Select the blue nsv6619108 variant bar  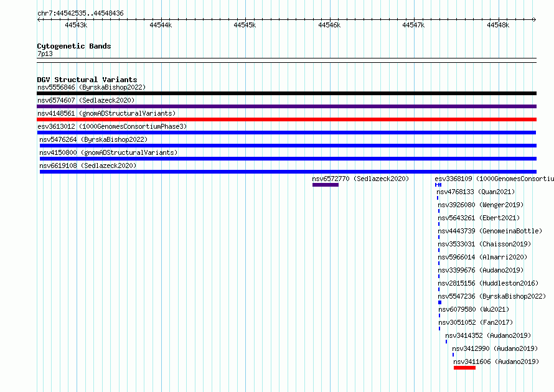pos(288,172)
